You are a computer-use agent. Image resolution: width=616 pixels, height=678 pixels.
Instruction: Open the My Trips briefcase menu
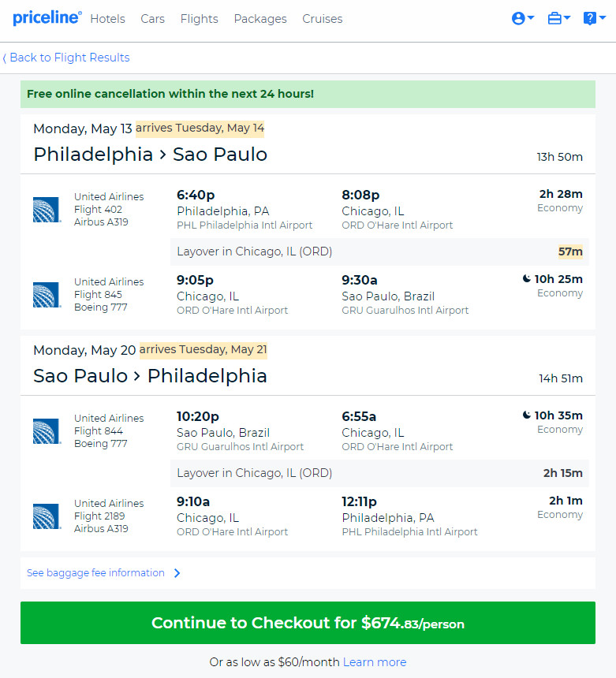tap(559, 18)
